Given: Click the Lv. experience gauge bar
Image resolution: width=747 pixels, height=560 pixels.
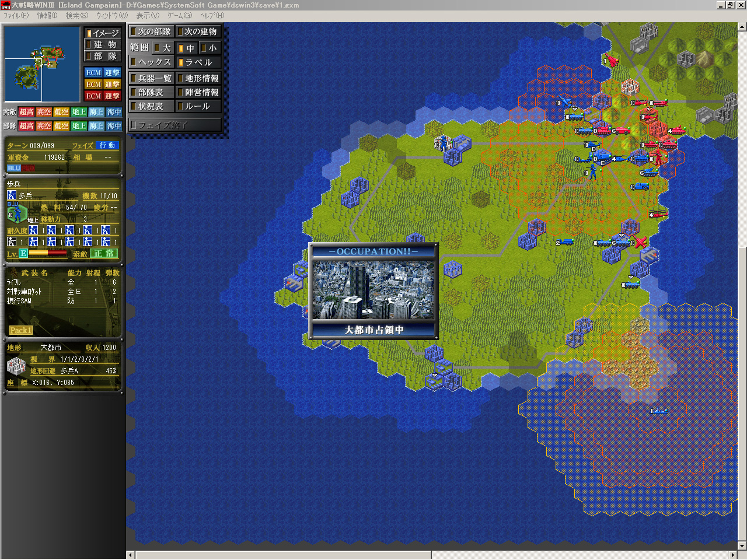Looking at the screenshot, I should [x=47, y=253].
